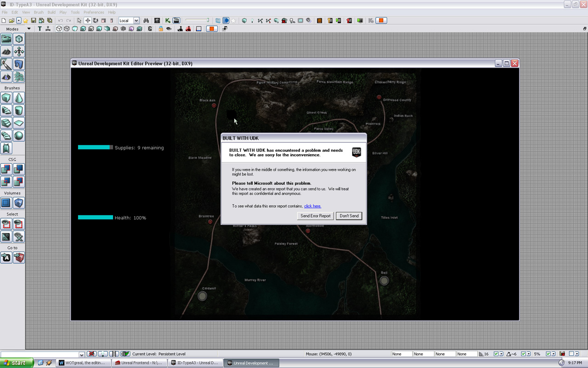588x368 pixels.
Task: Choose the Cylinder brush builder
Action: (19, 110)
